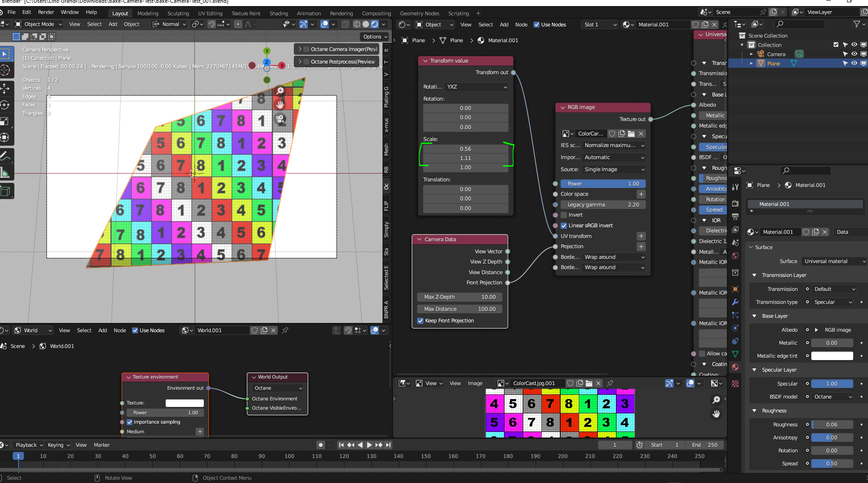This screenshot has width=868, height=483.
Task: Uncheck Keep Front Projection
Action: point(420,321)
